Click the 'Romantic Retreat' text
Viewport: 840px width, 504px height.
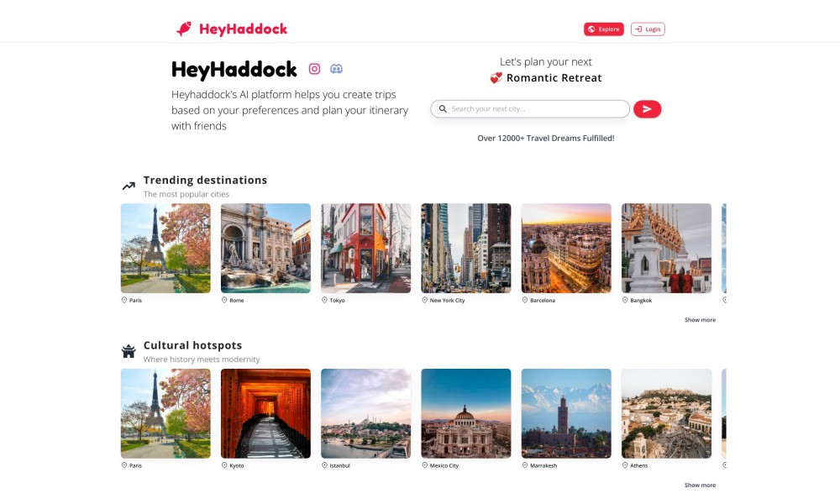(554, 78)
